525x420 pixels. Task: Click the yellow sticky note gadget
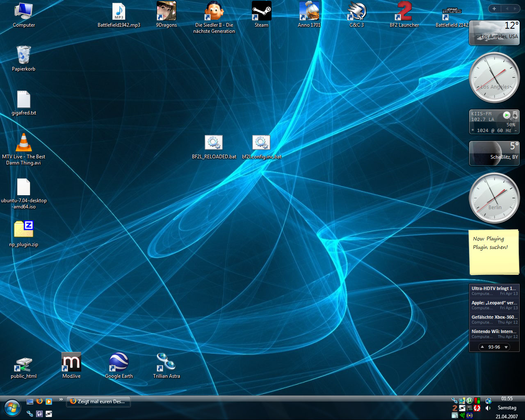(494, 252)
